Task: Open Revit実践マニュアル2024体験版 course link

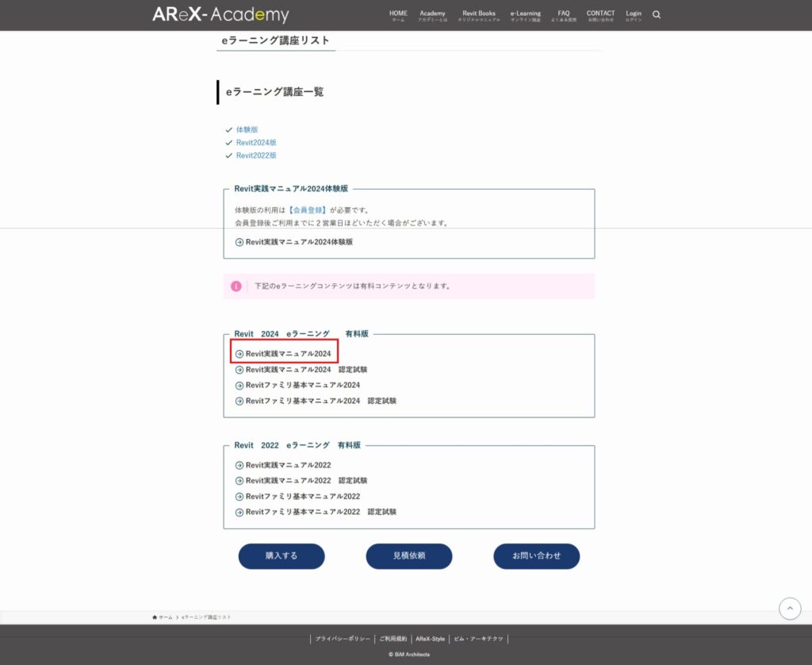Action: click(299, 242)
